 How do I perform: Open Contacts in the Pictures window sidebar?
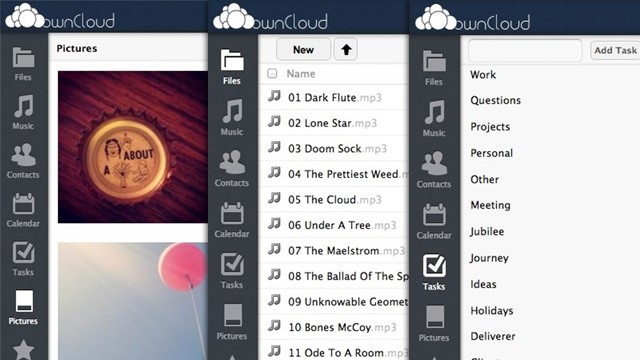pyautogui.click(x=23, y=161)
